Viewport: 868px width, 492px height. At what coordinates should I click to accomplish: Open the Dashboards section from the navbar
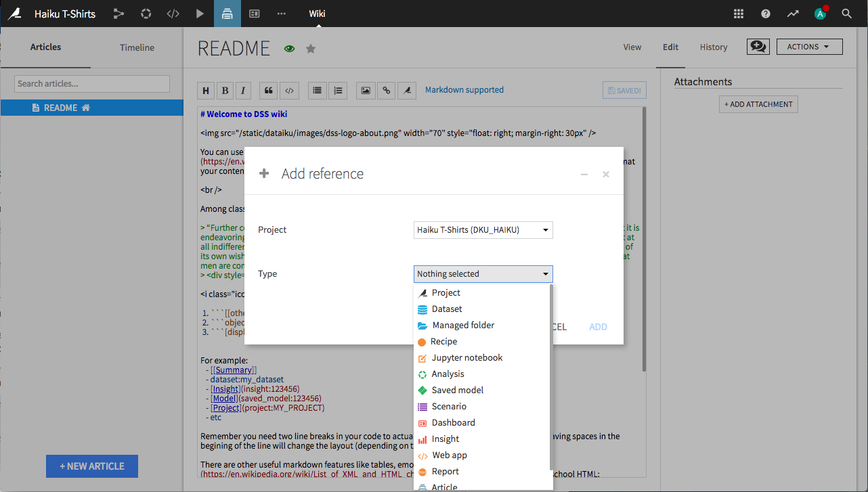point(254,14)
